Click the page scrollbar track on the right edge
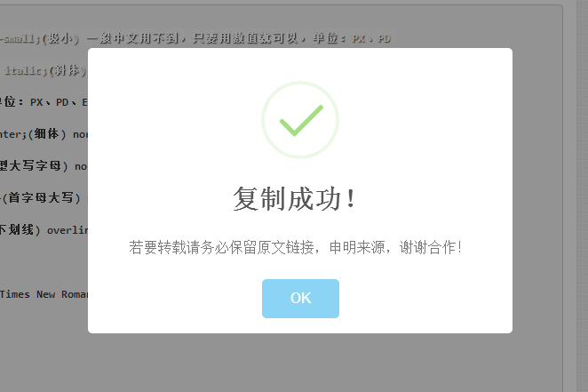 (x=582, y=196)
